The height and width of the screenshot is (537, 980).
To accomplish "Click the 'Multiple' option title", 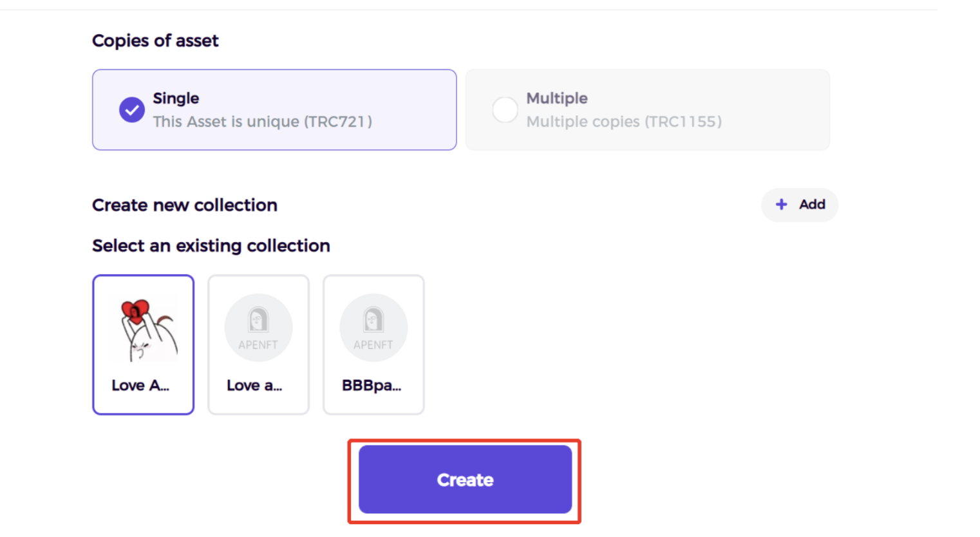I will [557, 99].
